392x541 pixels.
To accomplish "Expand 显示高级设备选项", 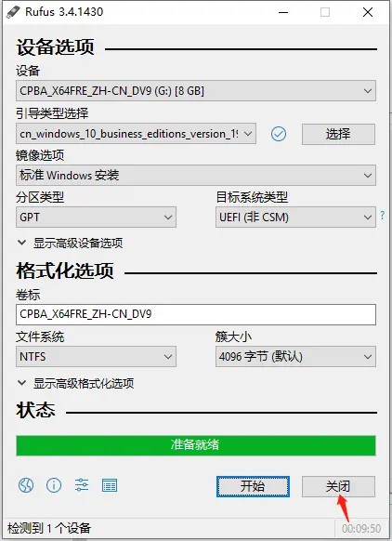I will tap(70, 244).
